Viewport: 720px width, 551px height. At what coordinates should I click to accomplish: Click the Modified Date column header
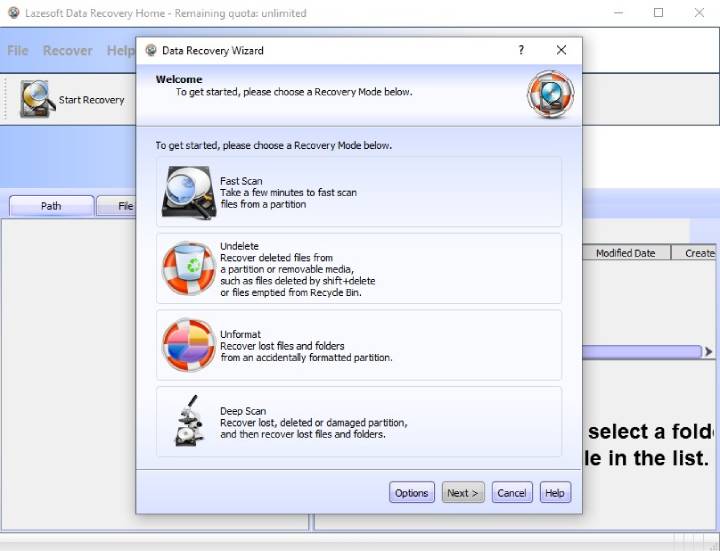(626, 253)
